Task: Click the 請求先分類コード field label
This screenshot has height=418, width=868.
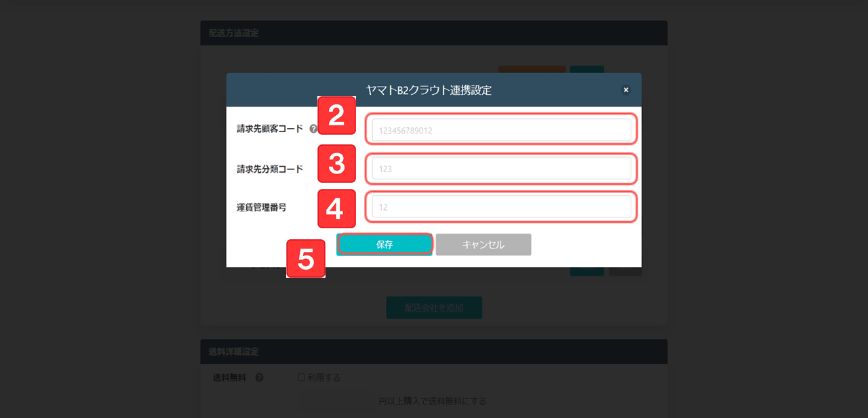Action: pyautogui.click(x=270, y=169)
